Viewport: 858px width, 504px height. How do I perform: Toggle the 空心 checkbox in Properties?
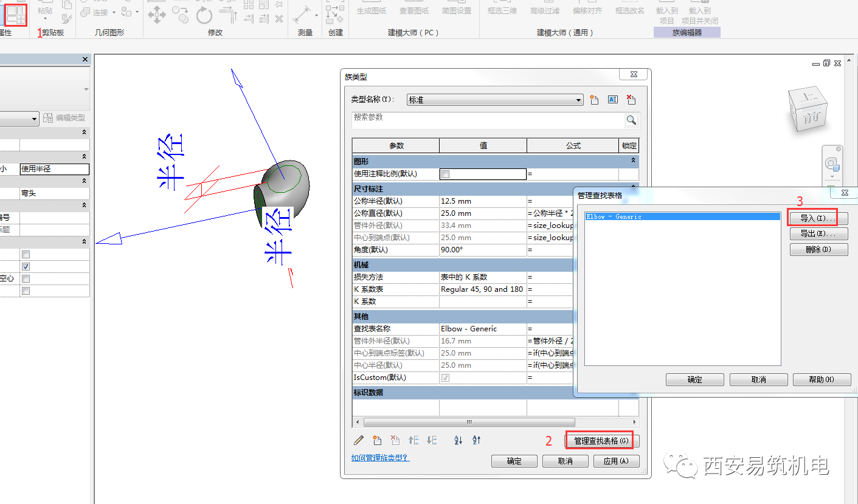point(26,278)
